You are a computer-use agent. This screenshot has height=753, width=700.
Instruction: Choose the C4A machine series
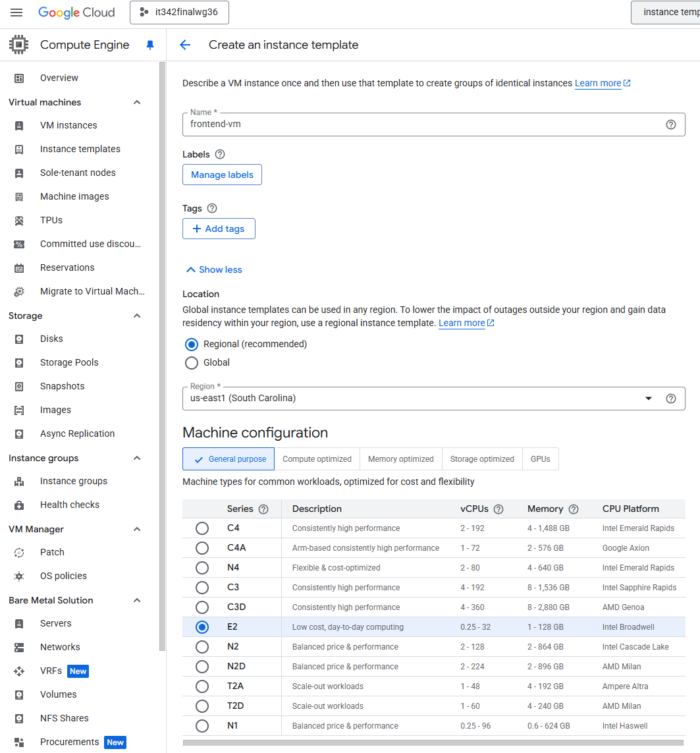point(202,548)
